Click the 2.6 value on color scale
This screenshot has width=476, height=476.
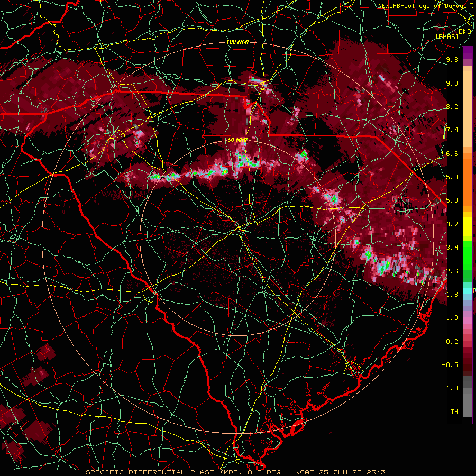coord(452,271)
